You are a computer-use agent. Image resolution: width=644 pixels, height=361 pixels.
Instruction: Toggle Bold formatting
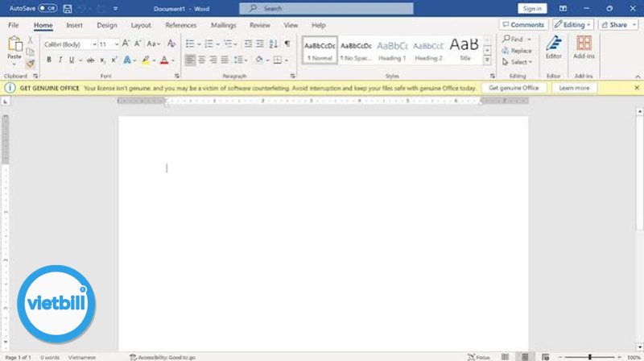click(x=49, y=60)
